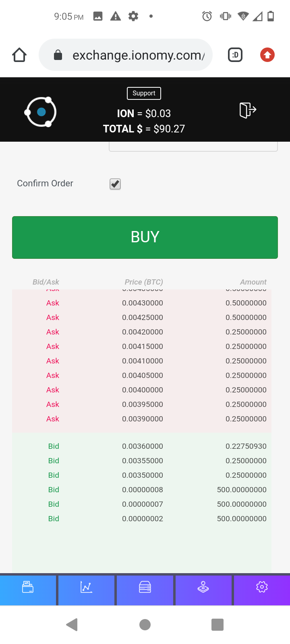Click the Support button

click(x=144, y=93)
